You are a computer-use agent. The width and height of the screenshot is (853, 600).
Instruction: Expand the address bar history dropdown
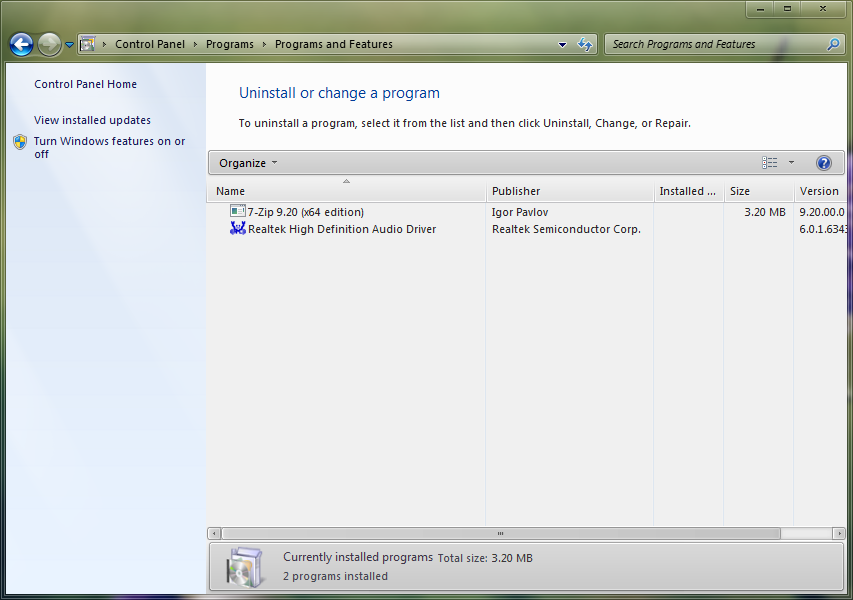point(563,45)
